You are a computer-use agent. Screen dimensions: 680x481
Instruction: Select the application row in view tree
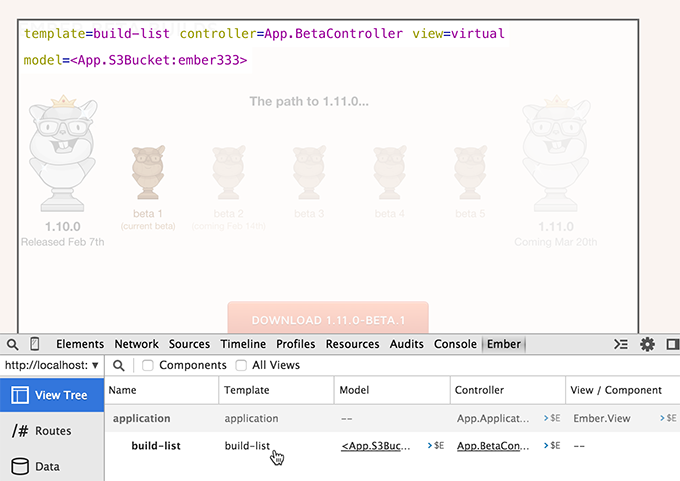coord(141,418)
